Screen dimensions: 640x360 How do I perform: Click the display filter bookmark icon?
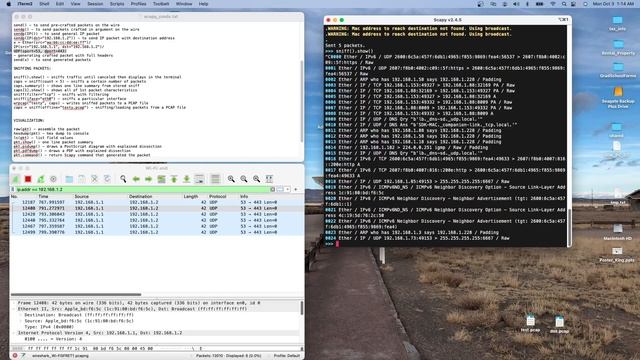tap(13, 189)
